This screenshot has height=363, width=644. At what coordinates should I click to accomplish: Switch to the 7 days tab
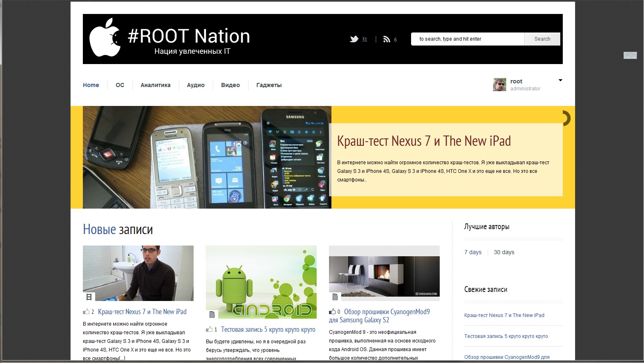[x=473, y=252]
